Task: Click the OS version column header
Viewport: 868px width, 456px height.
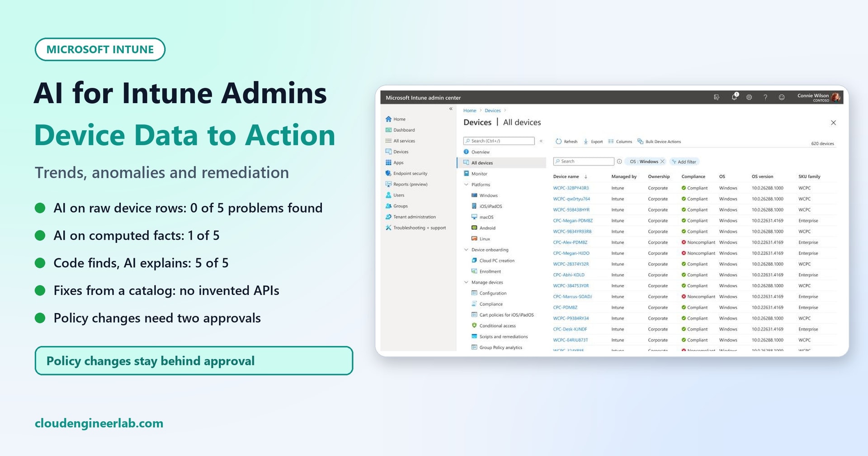Action: tap(762, 176)
